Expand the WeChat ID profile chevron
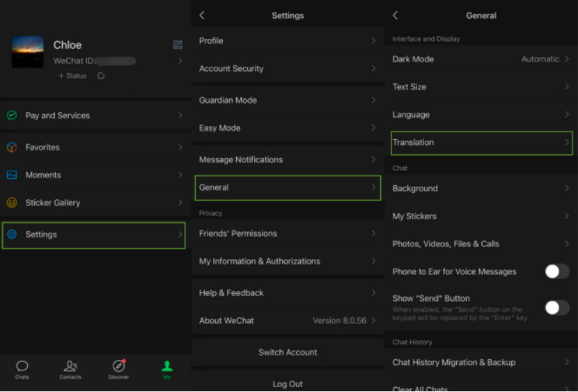Screen dimensions: 578x392 click(180, 61)
